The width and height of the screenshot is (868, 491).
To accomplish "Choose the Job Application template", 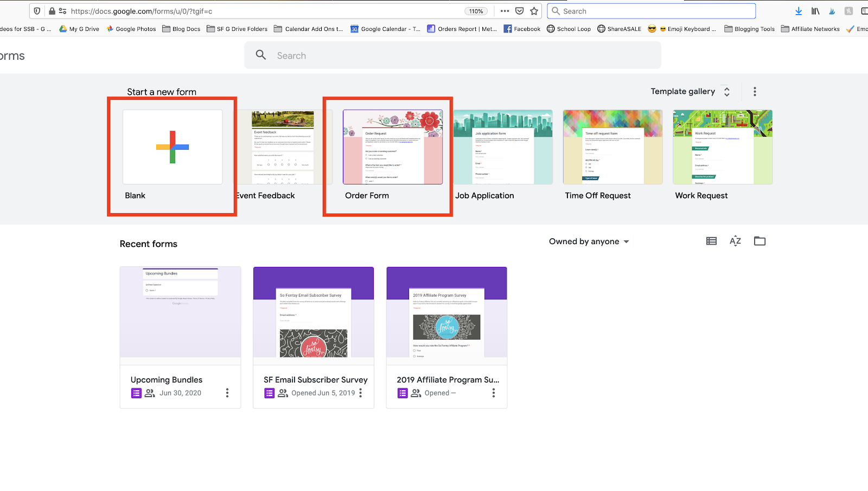I will pos(503,147).
